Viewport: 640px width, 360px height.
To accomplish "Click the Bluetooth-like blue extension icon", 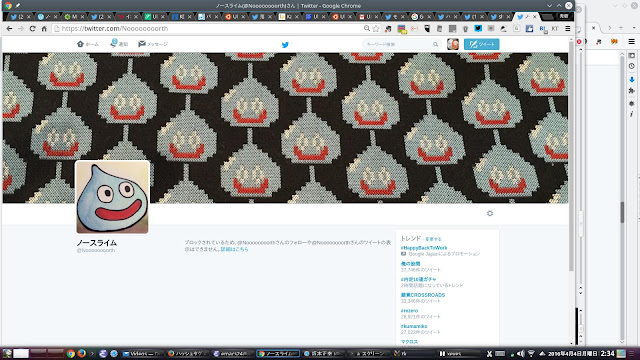I will (478, 29).
